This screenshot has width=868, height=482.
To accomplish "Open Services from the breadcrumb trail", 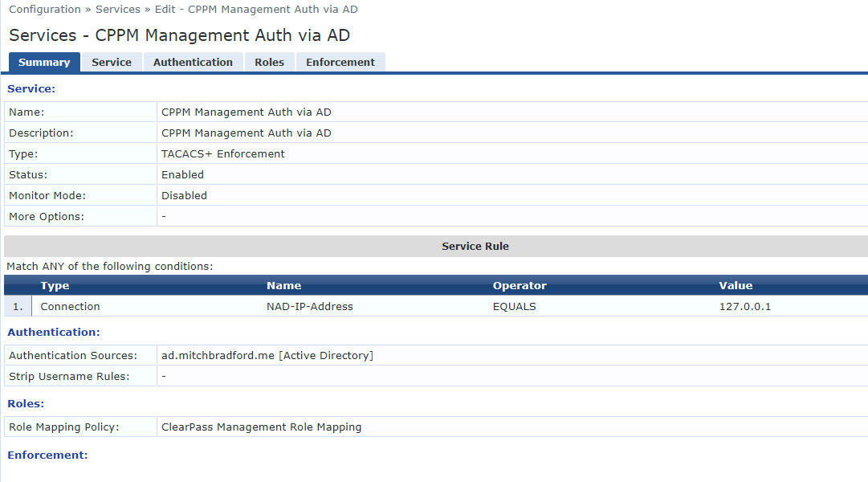I will point(118,9).
